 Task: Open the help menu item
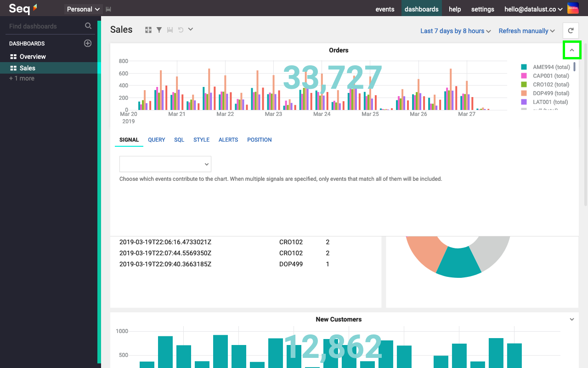coord(455,9)
